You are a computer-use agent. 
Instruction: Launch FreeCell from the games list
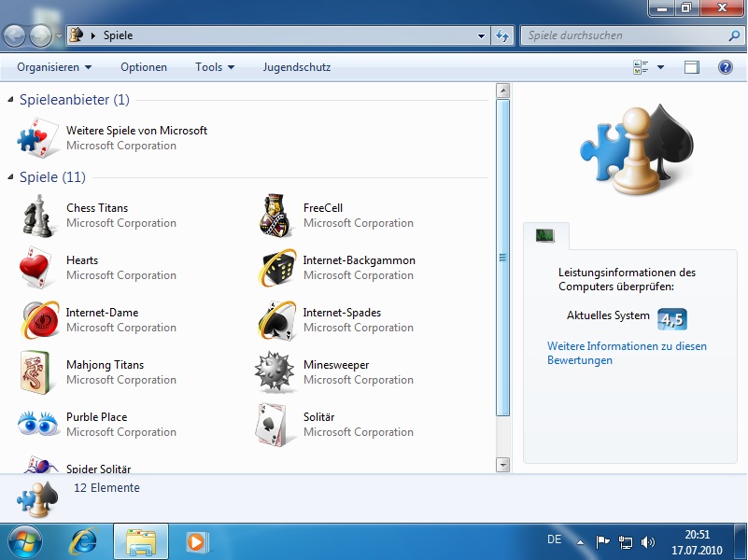(276, 216)
